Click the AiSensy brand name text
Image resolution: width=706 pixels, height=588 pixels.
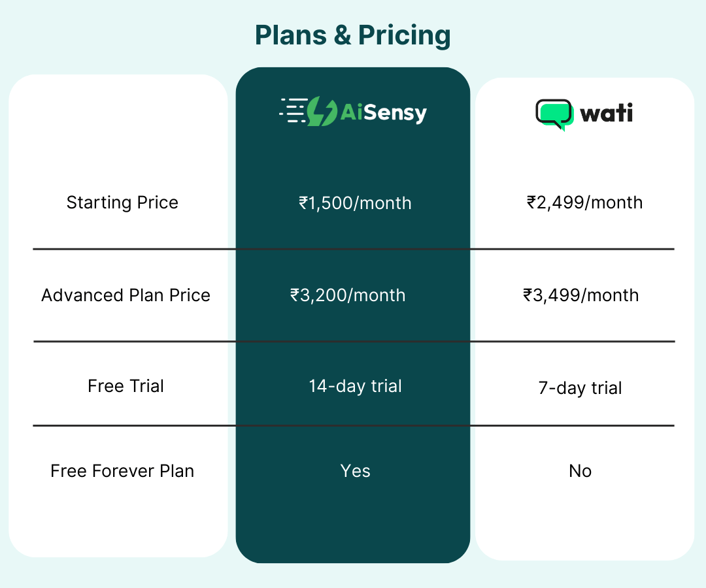(384, 112)
